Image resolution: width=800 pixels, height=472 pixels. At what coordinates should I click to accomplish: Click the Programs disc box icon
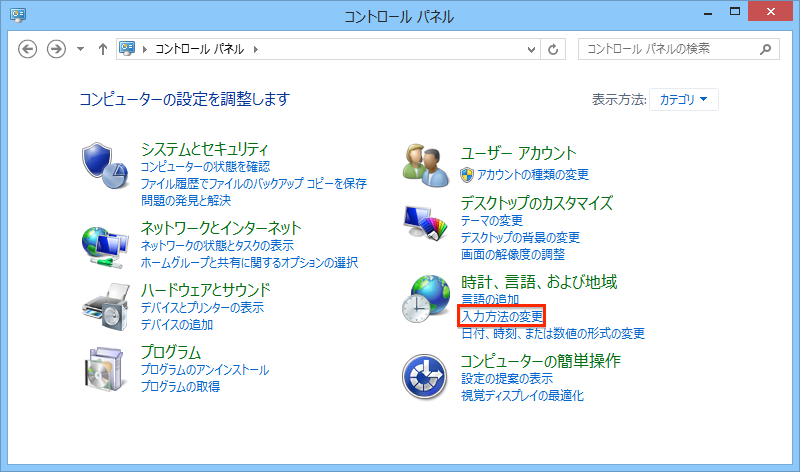[x=105, y=367]
